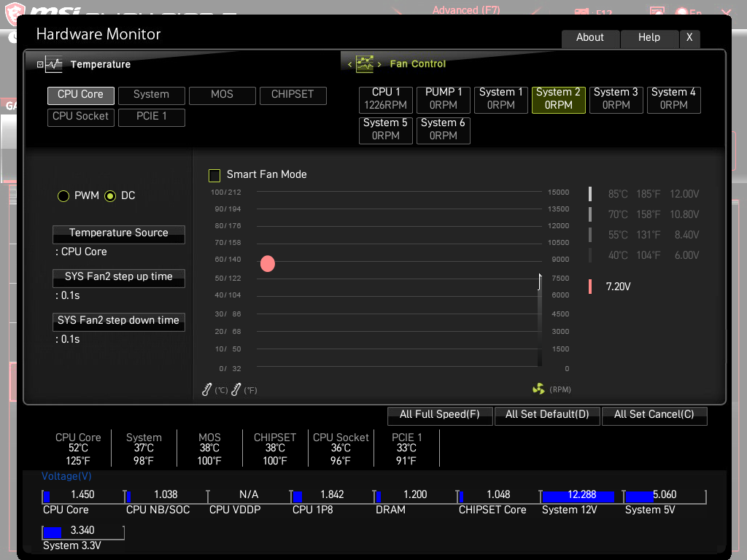Viewport: 747px width, 560px height.
Task: Click the 40°C 6.00V level bar
Action: [x=590, y=255]
